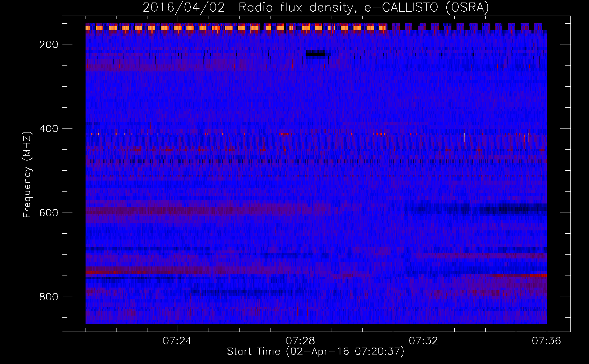The image size is (589, 364).
Task: Click the plot title 'Radio flux density, e-CALLISTO (OSRA)'
Action: click(364, 7)
